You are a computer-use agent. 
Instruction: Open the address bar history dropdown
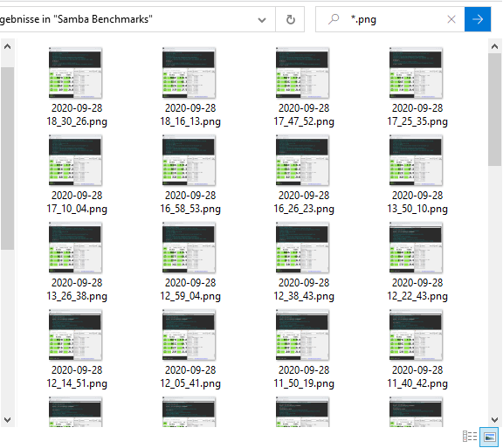tap(262, 20)
